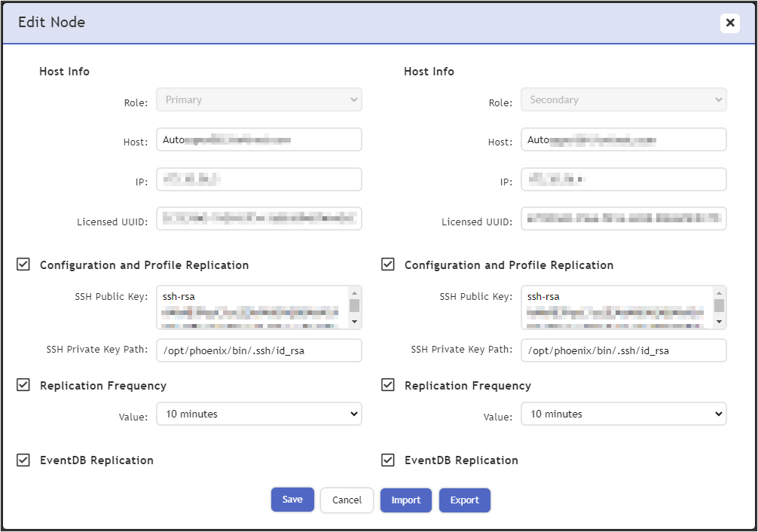The width and height of the screenshot is (758, 532).
Task: Click the Export button
Action: coord(465,500)
